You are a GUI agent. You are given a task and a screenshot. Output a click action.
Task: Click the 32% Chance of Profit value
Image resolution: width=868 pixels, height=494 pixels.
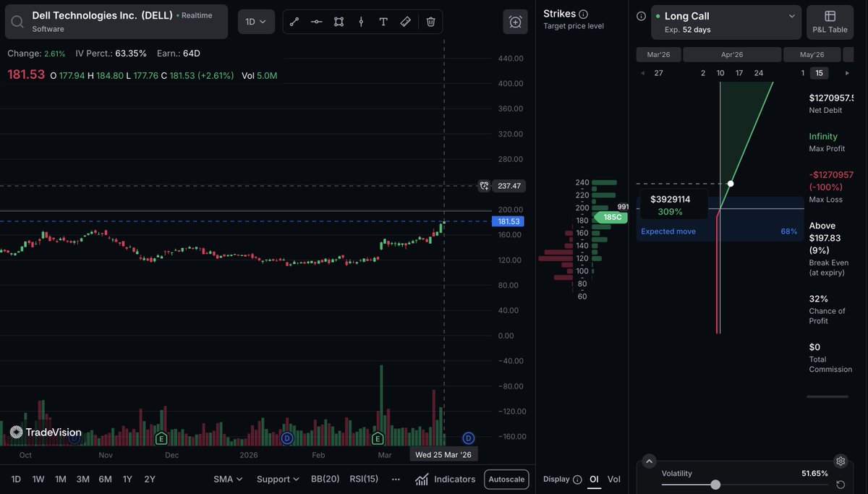(x=818, y=299)
